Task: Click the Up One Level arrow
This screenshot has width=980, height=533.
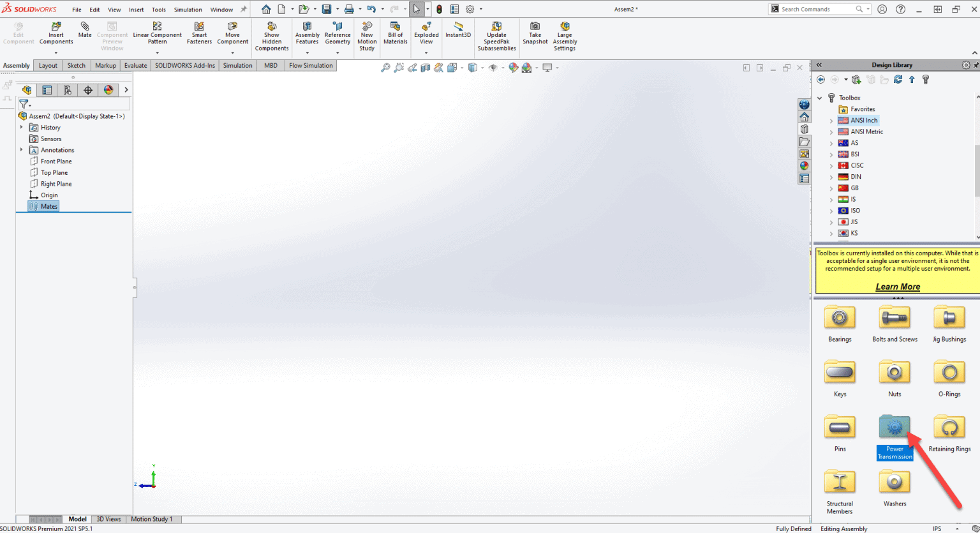Action: tap(912, 79)
